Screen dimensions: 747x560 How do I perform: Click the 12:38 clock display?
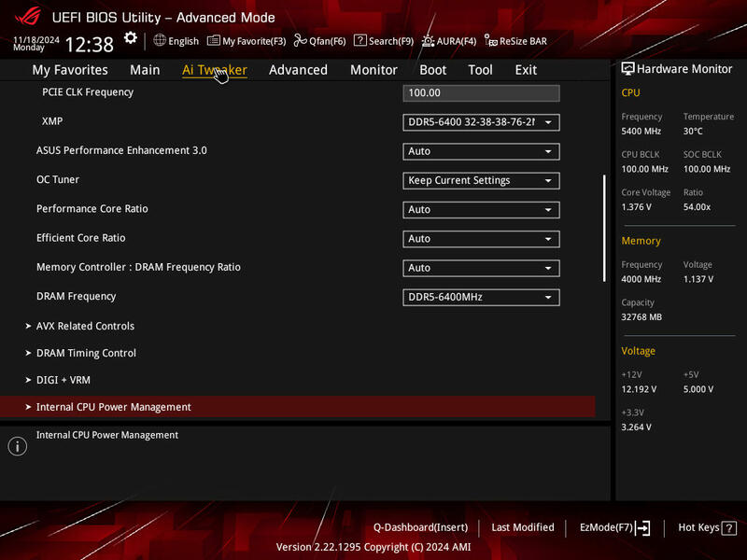[89, 45]
